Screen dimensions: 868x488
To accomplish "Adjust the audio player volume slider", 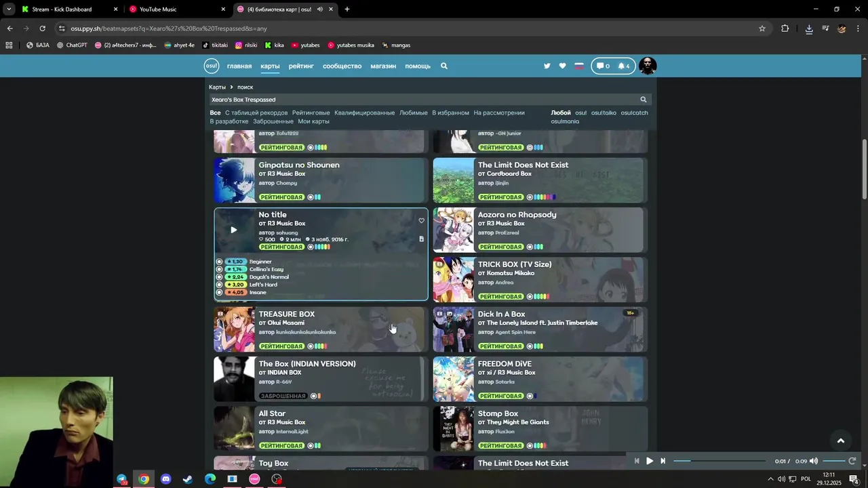I will pyautogui.click(x=833, y=461).
